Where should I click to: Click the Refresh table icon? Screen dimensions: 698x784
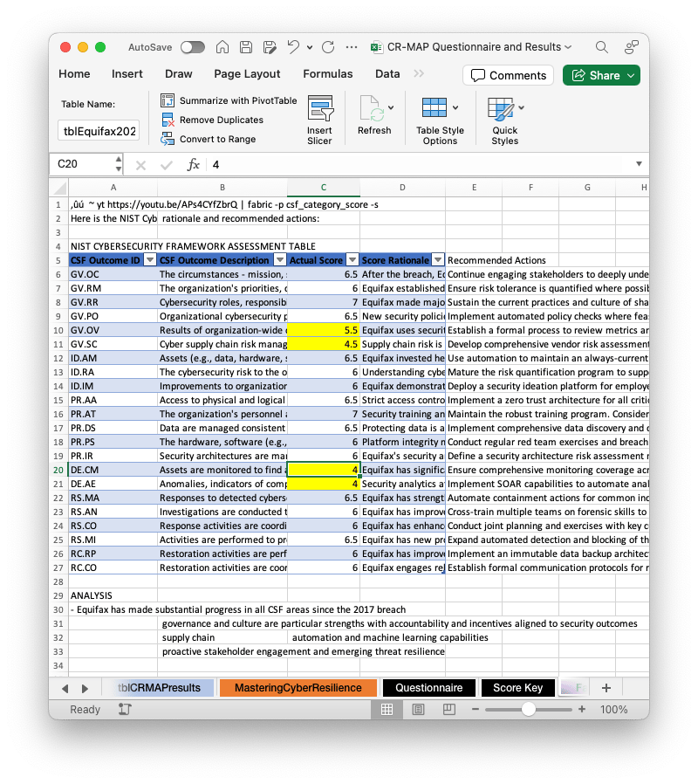pyautogui.click(x=371, y=108)
